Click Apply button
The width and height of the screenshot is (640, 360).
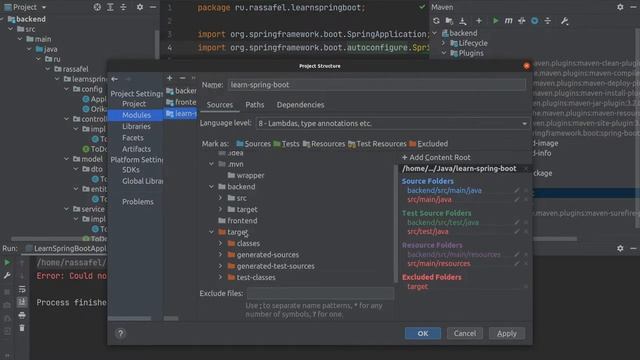point(507,333)
